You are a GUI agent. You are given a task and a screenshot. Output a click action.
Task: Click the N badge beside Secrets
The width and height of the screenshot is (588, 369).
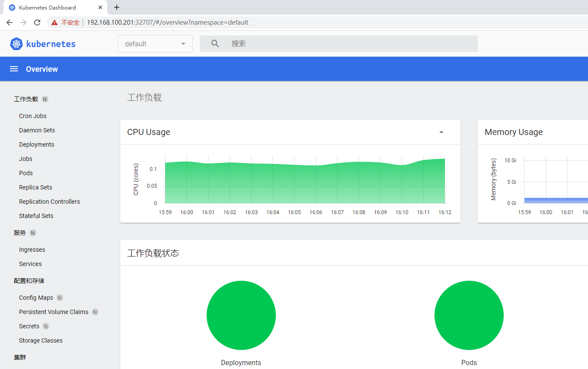46,326
